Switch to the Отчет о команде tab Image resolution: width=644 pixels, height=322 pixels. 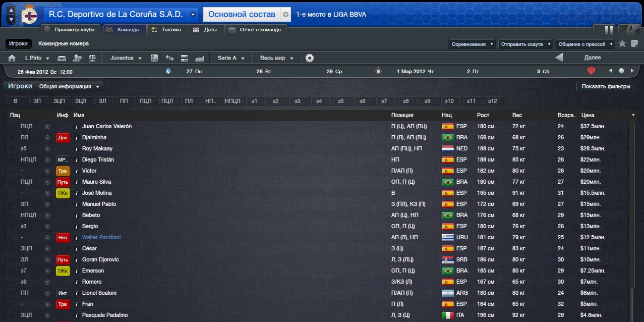pos(256,30)
